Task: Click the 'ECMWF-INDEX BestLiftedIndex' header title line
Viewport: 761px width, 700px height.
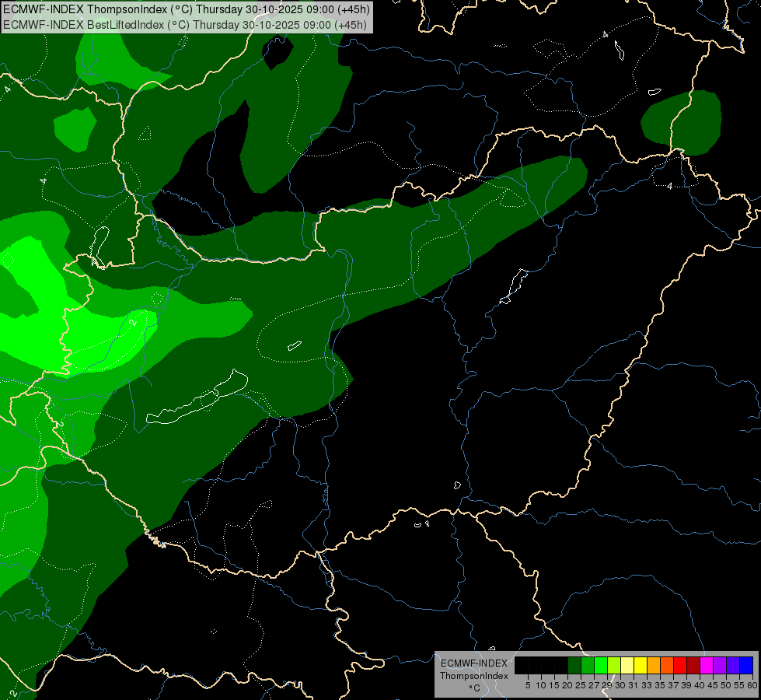Action: [185, 25]
